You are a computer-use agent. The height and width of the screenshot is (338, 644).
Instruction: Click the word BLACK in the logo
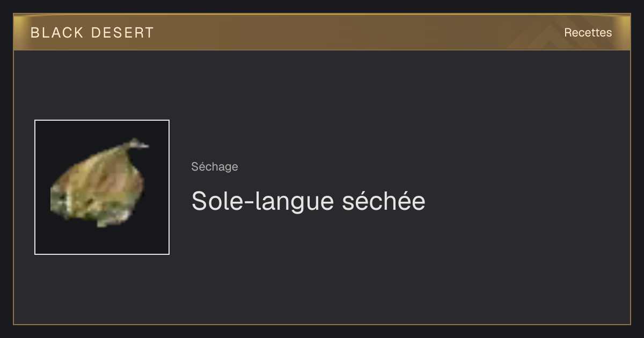pyautogui.click(x=57, y=33)
